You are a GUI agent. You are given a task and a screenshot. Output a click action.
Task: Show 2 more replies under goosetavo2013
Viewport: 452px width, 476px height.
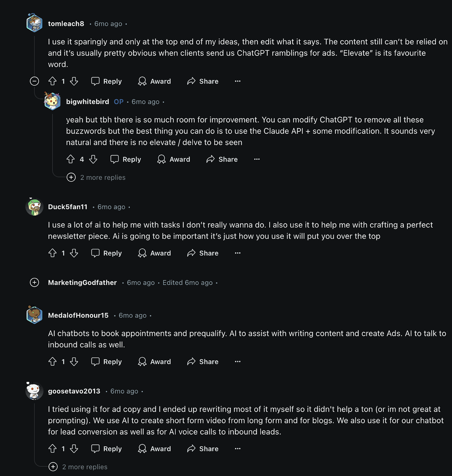78,467
